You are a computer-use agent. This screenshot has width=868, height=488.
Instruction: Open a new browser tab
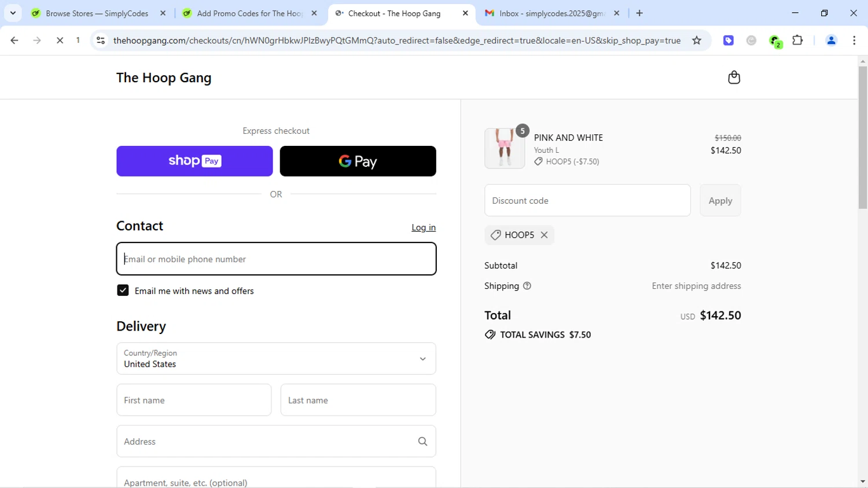639,13
